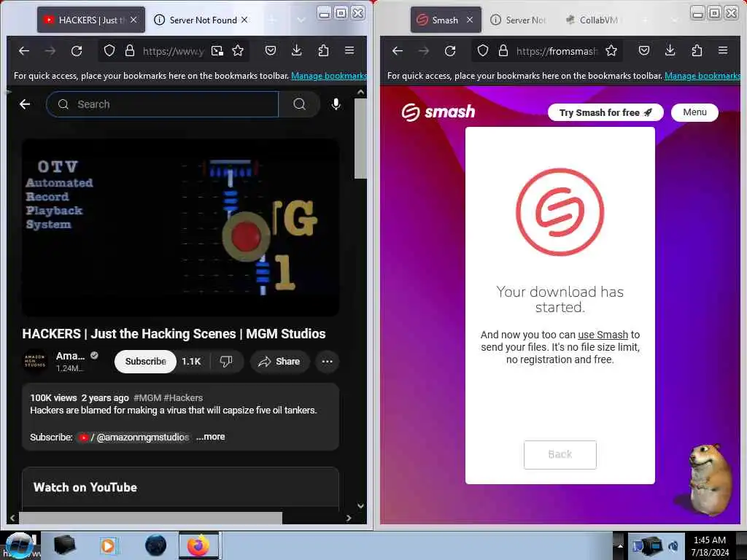Click Try Smash for free button

click(605, 112)
